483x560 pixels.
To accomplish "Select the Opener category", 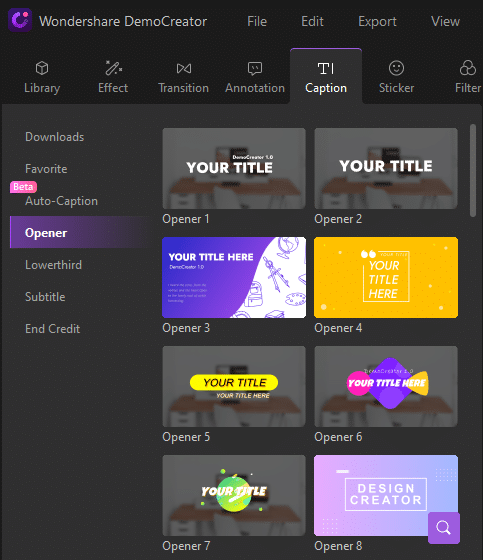I will pyautogui.click(x=79, y=232).
